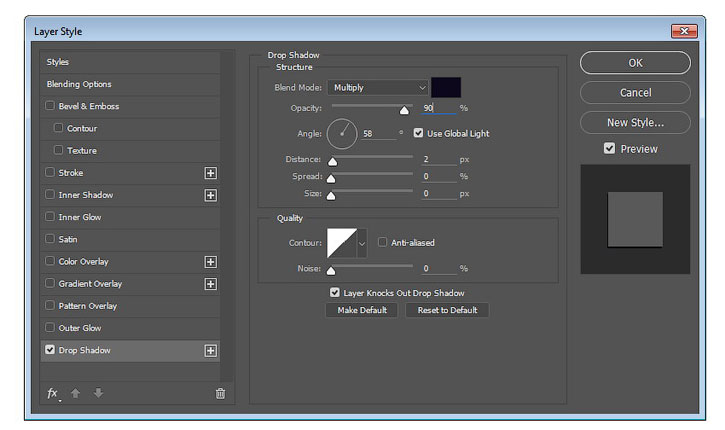Toggle the Preview checkbox
This screenshot has height=430, width=725.
click(x=609, y=148)
